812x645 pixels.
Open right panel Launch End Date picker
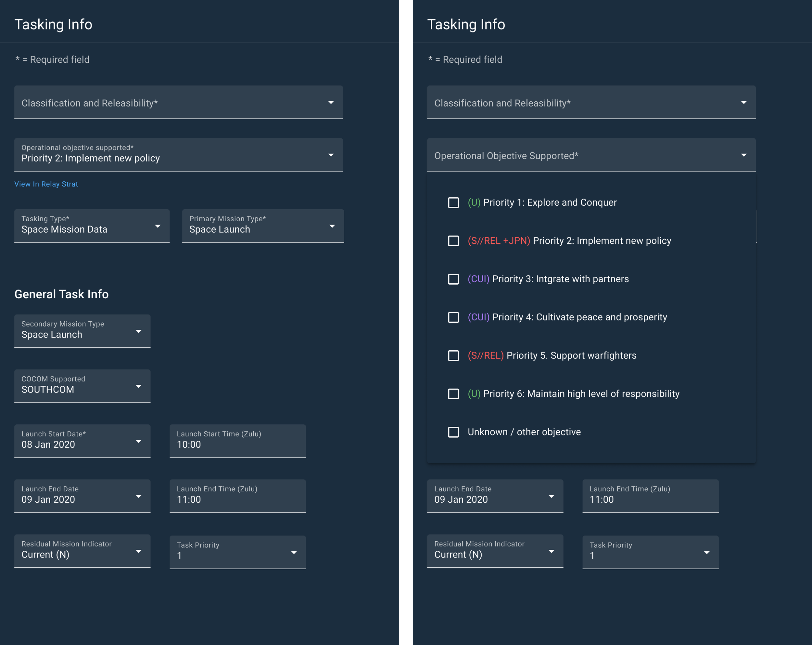click(495, 496)
